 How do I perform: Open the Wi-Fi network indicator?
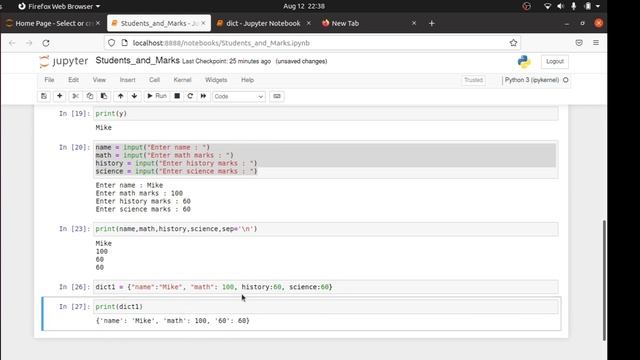548,6
